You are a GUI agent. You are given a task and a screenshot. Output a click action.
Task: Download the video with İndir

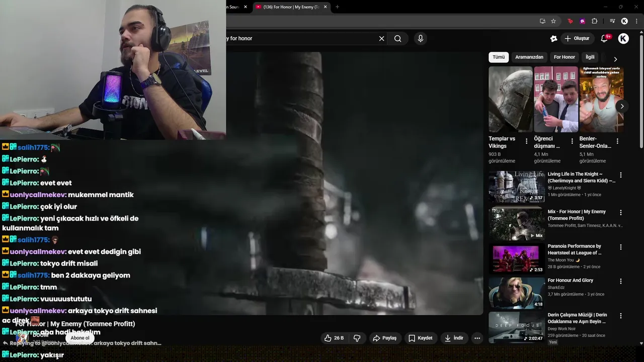(x=454, y=338)
